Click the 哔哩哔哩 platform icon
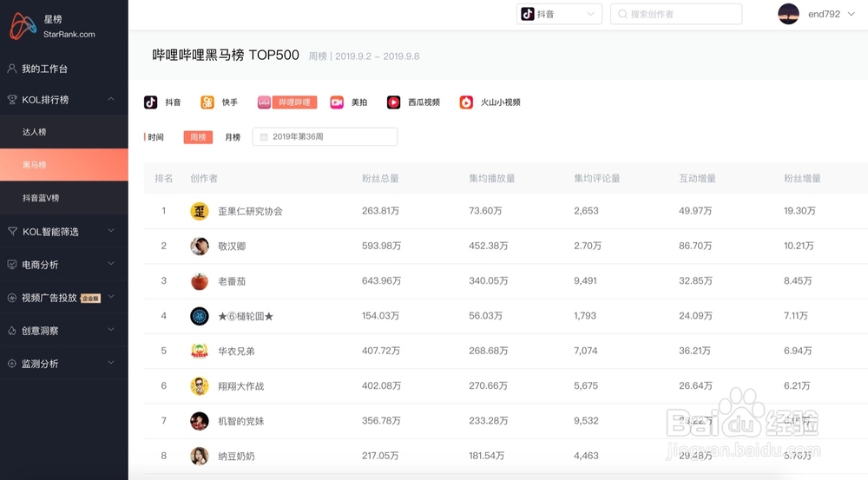The height and width of the screenshot is (480, 868). 264,102
